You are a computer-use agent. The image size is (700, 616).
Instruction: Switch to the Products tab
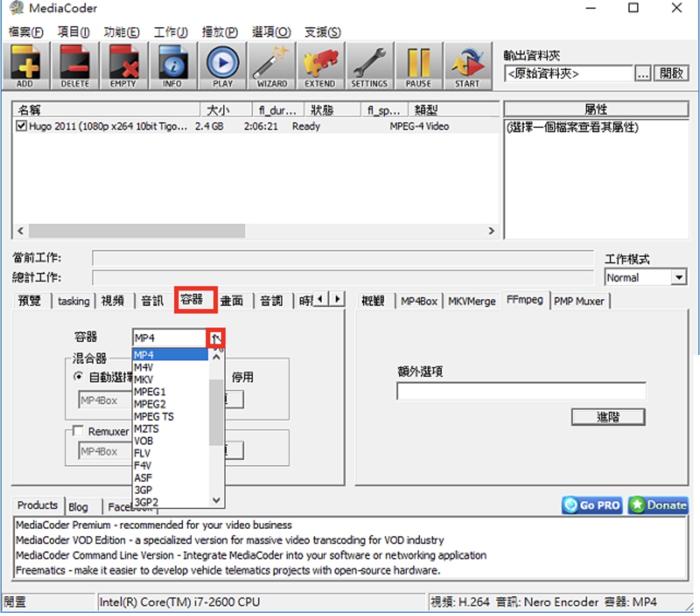click(x=37, y=505)
